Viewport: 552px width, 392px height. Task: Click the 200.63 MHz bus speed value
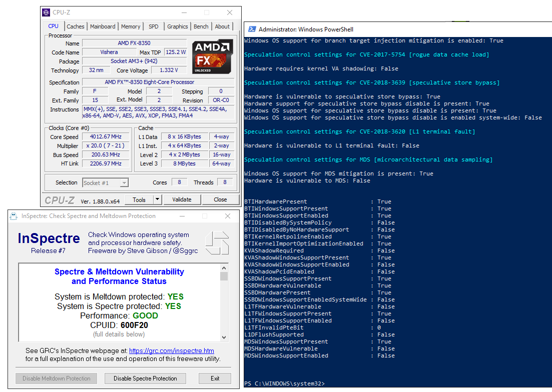coord(106,154)
